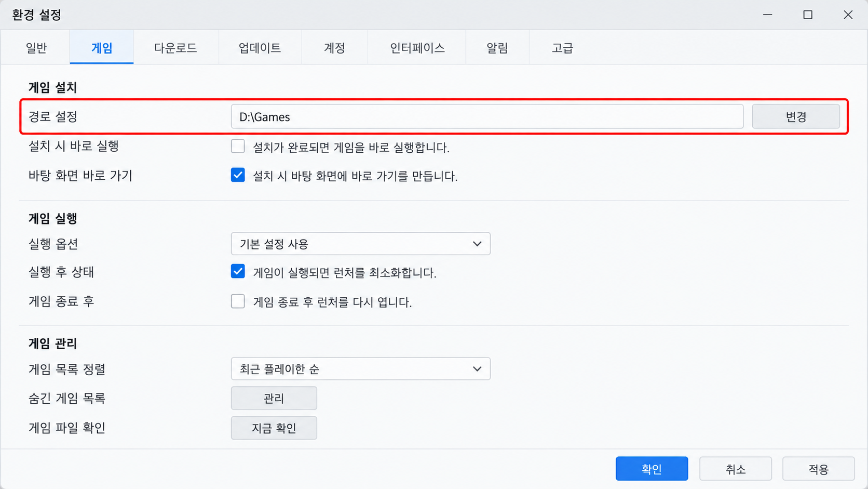
Task: Open the 다운로드 tab
Action: (175, 48)
